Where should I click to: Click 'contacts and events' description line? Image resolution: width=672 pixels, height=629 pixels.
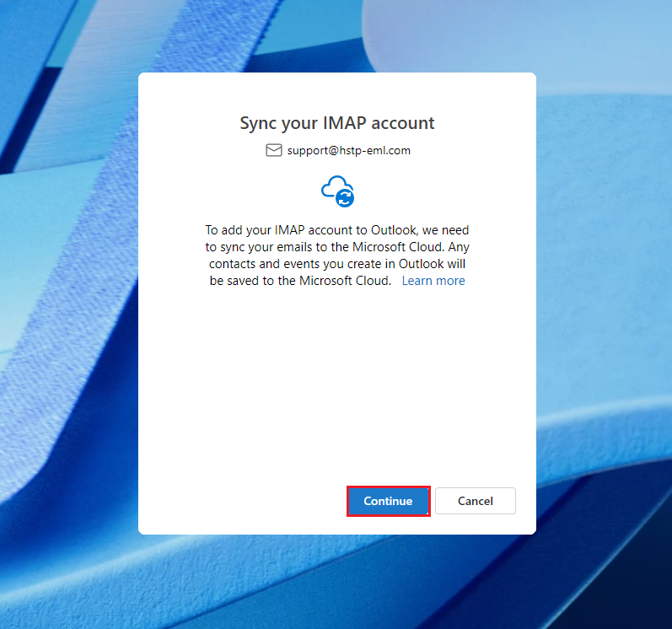click(x=336, y=264)
